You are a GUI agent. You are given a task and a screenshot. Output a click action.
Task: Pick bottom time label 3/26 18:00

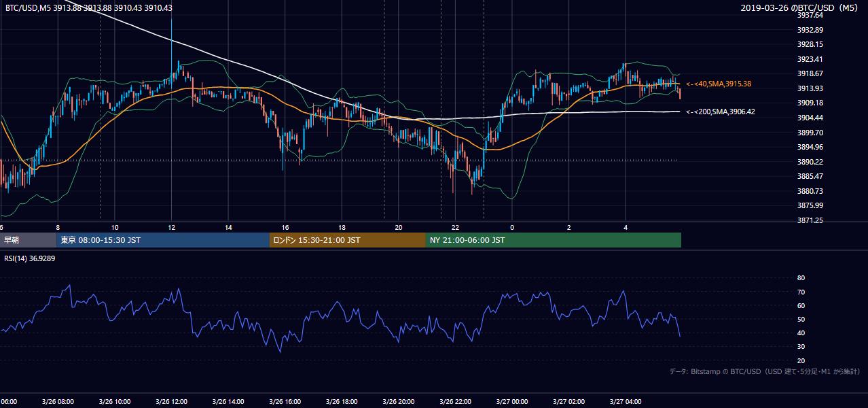(x=342, y=402)
